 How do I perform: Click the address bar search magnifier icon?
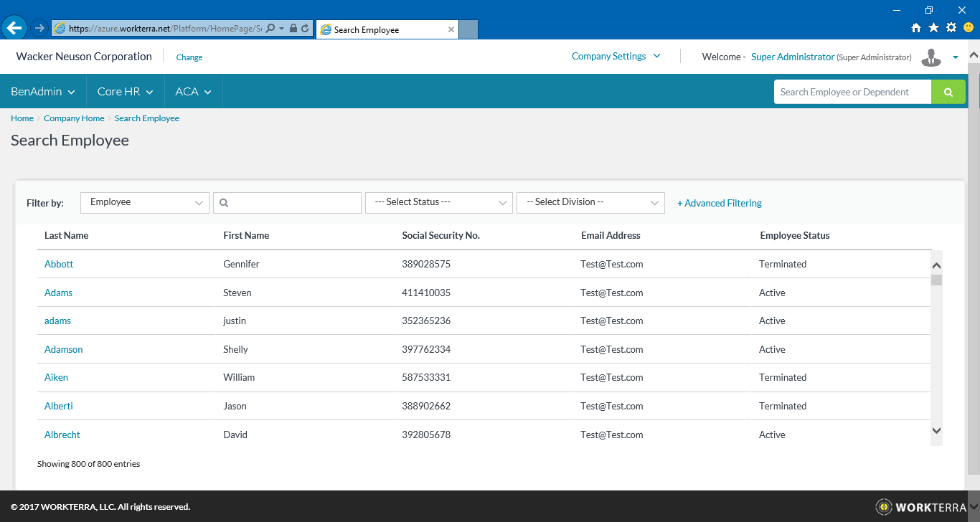pos(270,29)
